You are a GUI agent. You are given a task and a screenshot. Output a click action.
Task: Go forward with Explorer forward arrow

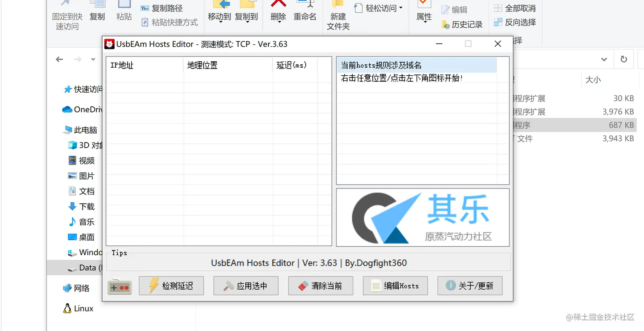[x=78, y=59]
